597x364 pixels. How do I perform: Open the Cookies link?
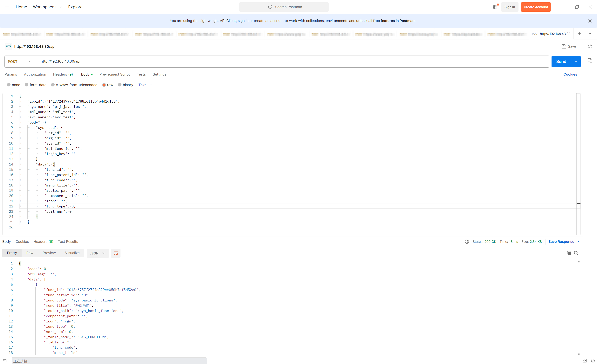tap(570, 74)
